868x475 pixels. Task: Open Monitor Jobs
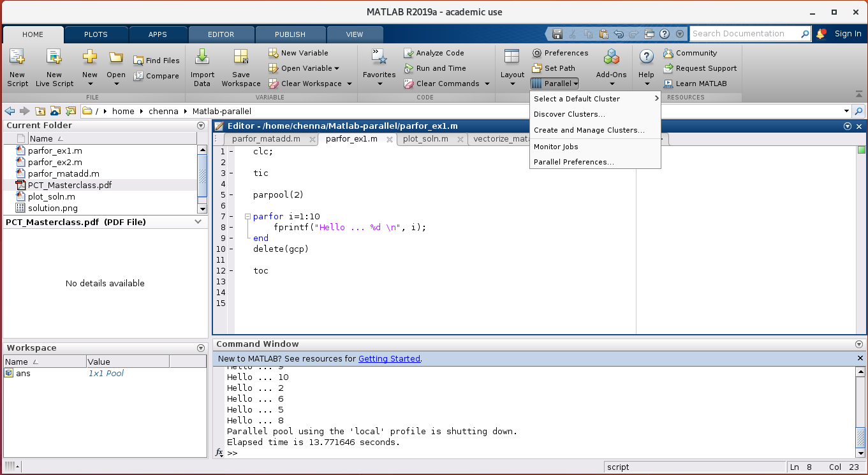coord(595,147)
